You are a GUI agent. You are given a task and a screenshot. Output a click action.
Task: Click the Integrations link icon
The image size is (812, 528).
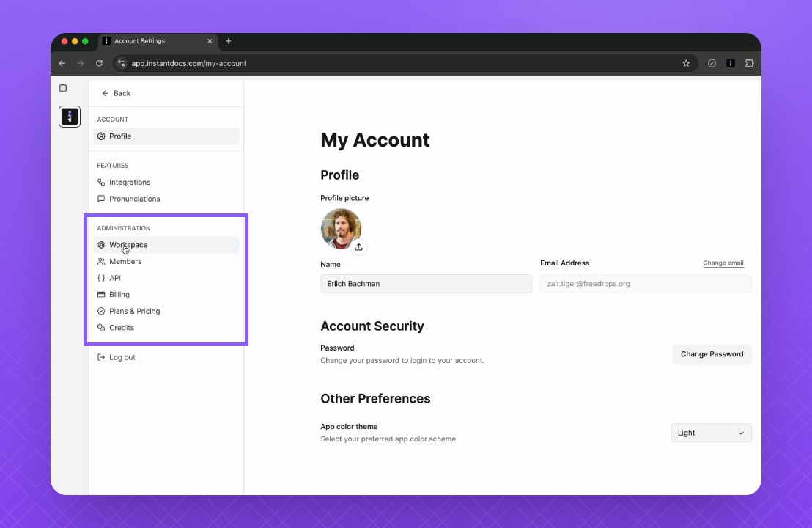(101, 183)
